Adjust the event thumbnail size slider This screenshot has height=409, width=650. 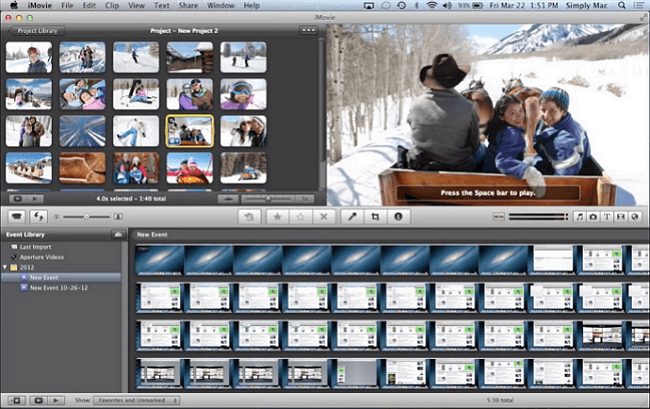click(x=86, y=217)
